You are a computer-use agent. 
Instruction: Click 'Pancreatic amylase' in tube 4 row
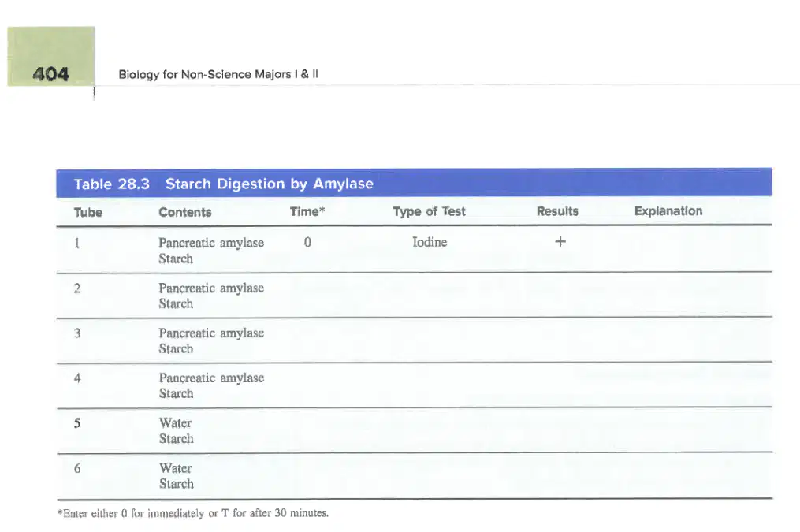click(211, 378)
